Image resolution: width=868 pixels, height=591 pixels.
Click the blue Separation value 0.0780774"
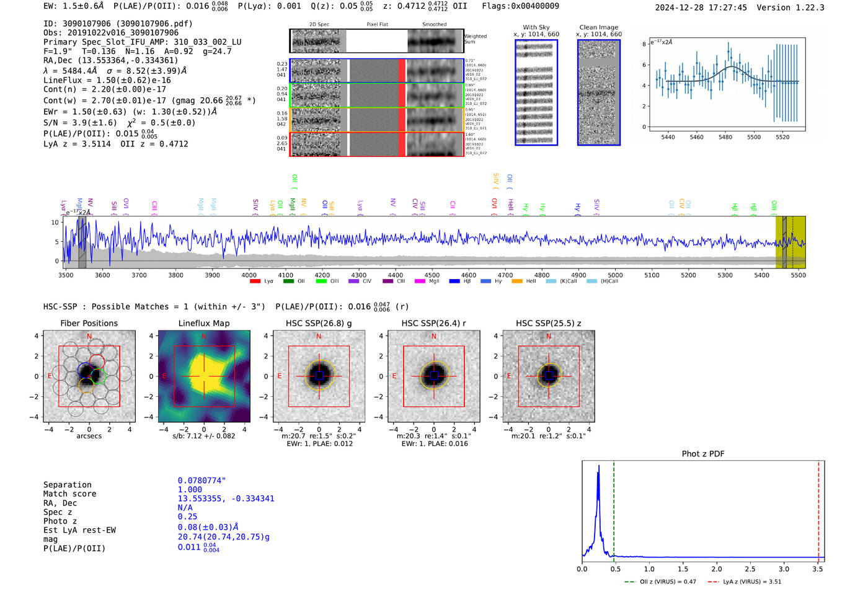coord(201,481)
